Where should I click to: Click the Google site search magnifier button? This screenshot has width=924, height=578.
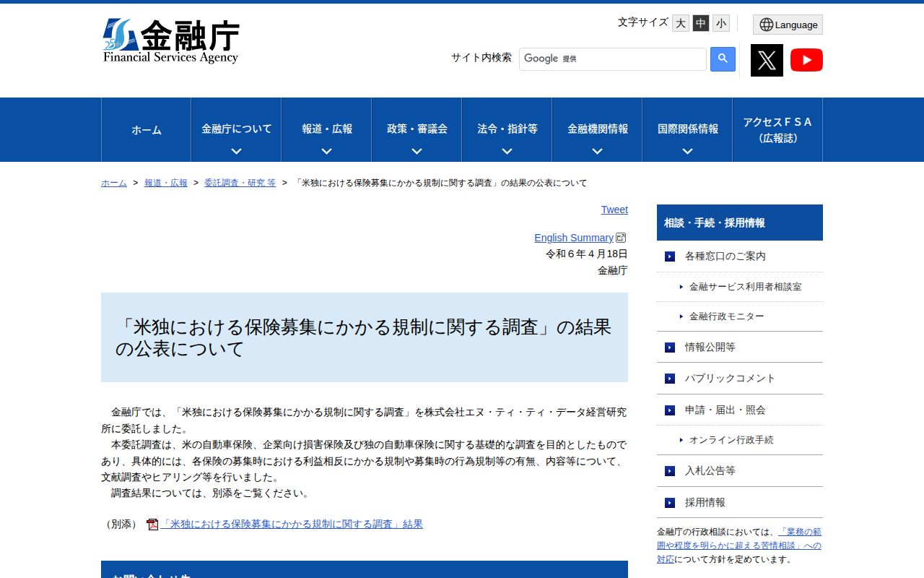(722, 59)
